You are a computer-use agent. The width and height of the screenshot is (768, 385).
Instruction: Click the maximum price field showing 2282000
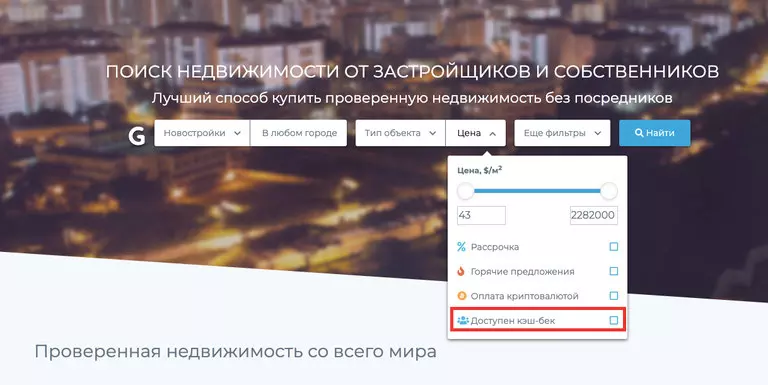point(594,216)
